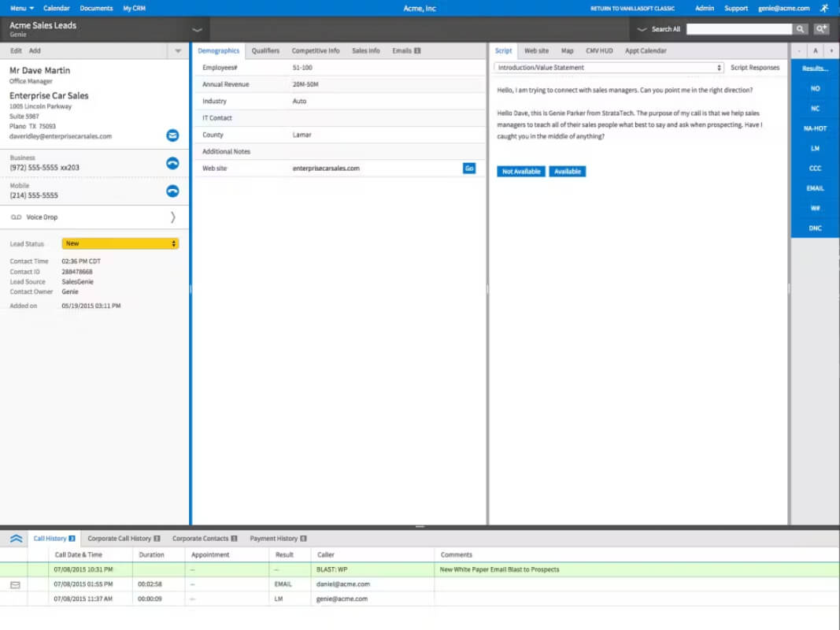Viewport: 840px width, 630px height.
Task: Open the Sales Info tab
Action: click(x=366, y=51)
